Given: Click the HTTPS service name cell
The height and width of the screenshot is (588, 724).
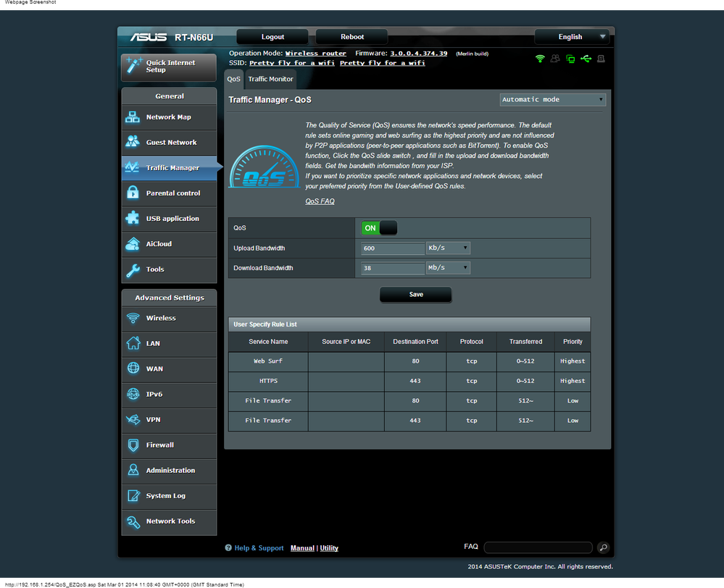Looking at the screenshot, I should coord(268,381).
